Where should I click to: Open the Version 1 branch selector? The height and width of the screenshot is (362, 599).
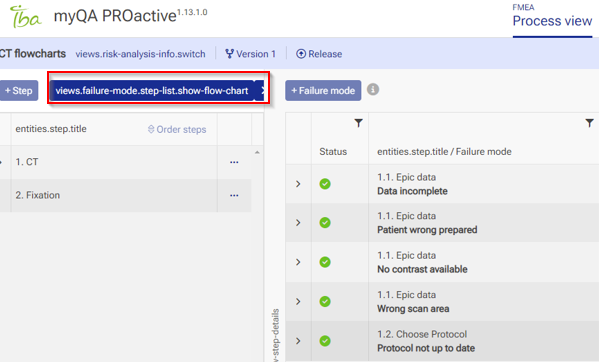pyautogui.click(x=251, y=54)
